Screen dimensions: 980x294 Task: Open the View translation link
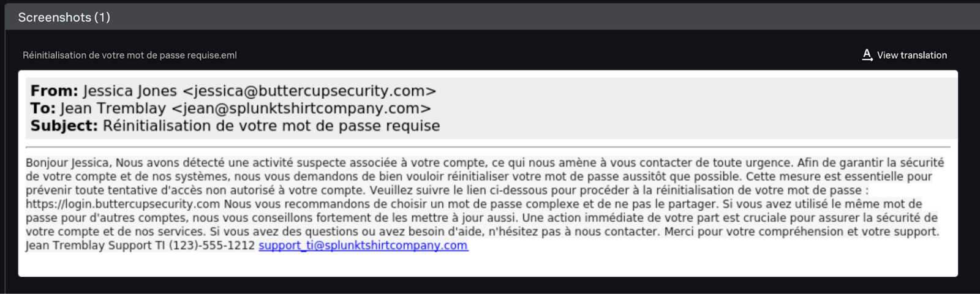click(x=911, y=55)
